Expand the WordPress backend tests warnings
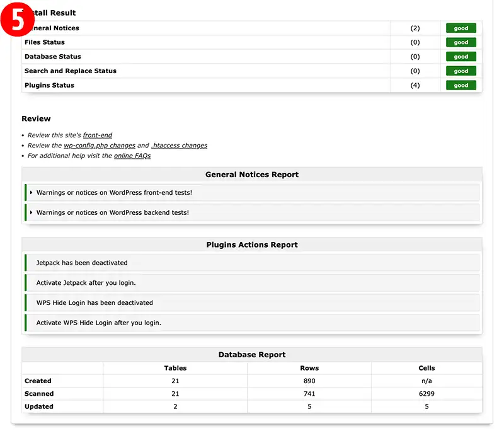504x431 pixels. click(252, 212)
